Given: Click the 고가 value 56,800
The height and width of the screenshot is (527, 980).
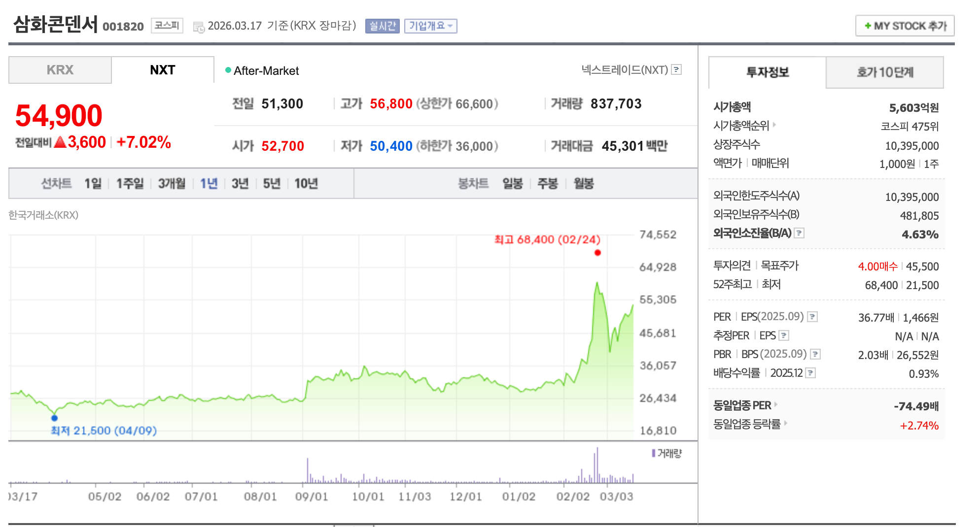Looking at the screenshot, I should click(391, 104).
